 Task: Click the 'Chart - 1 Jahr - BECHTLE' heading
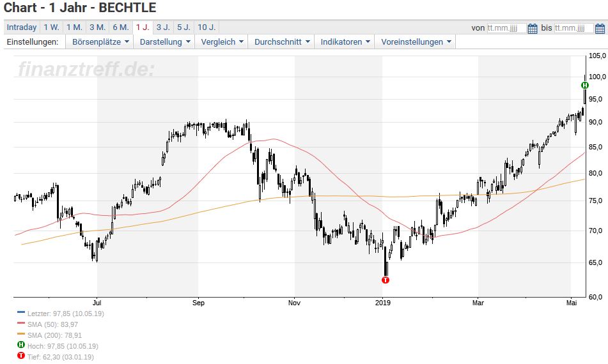tap(80, 8)
